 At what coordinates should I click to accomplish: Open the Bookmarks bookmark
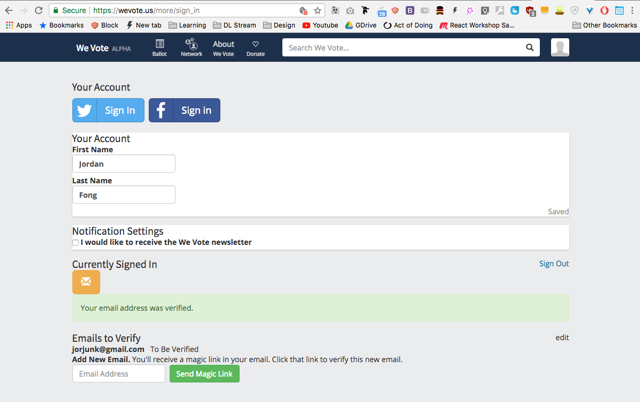pos(61,25)
